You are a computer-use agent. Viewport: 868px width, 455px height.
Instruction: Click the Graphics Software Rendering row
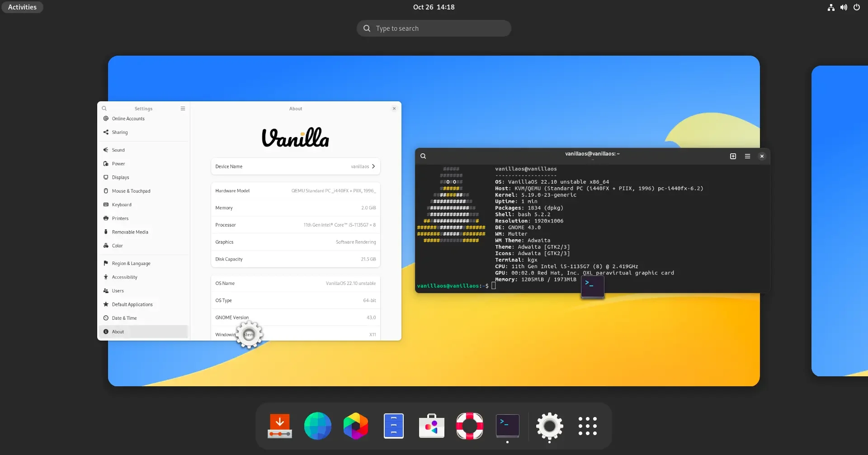pyautogui.click(x=296, y=242)
